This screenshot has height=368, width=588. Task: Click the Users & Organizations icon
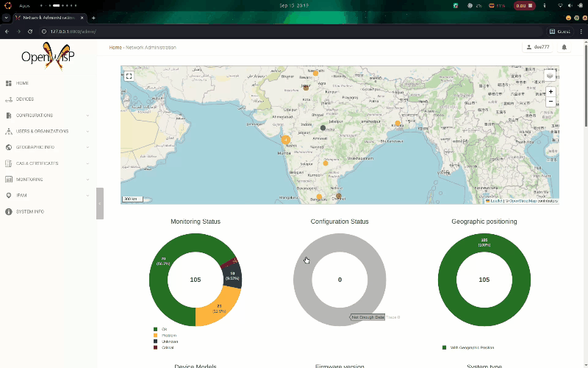(x=9, y=132)
